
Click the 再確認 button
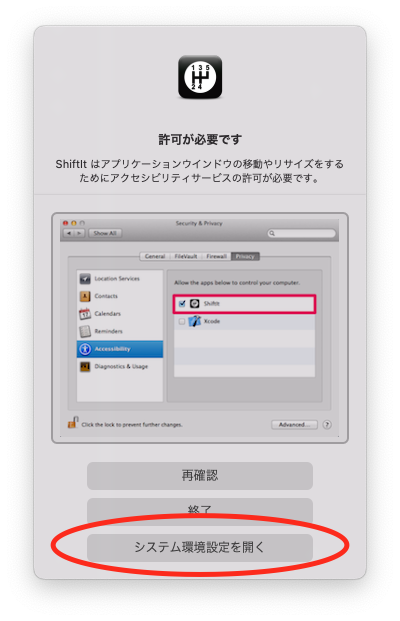tap(200, 475)
